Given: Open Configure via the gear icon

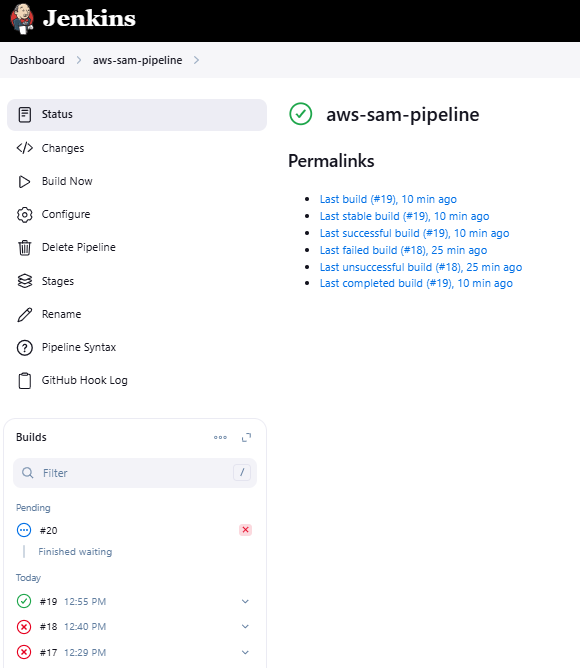Looking at the screenshot, I should tap(24, 215).
